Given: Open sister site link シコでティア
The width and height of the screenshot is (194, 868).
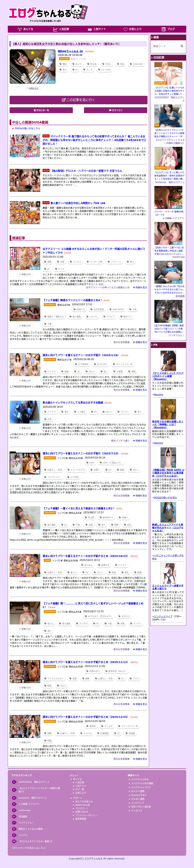Looking at the screenshot, I should 137,803.
